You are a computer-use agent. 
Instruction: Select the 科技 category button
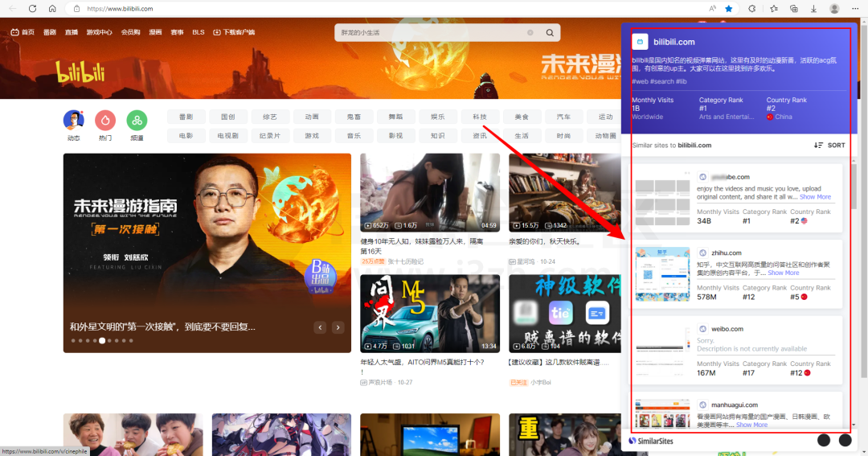click(x=479, y=117)
